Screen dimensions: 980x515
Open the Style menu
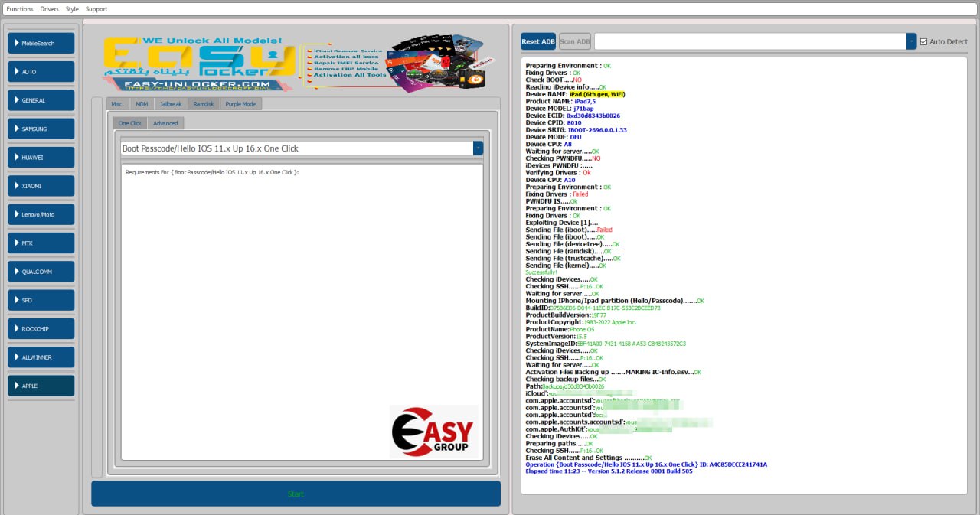[x=72, y=9]
